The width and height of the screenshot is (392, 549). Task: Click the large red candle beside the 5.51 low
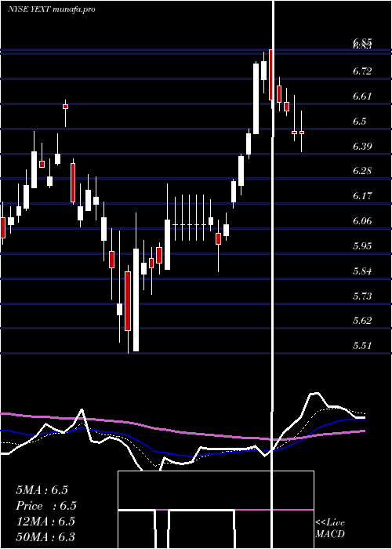coord(128,301)
